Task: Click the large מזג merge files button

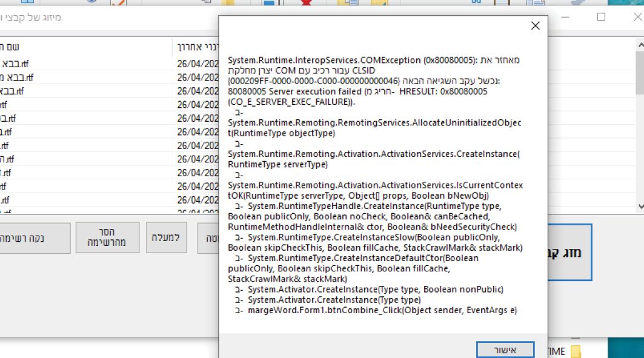Action: coord(569,253)
